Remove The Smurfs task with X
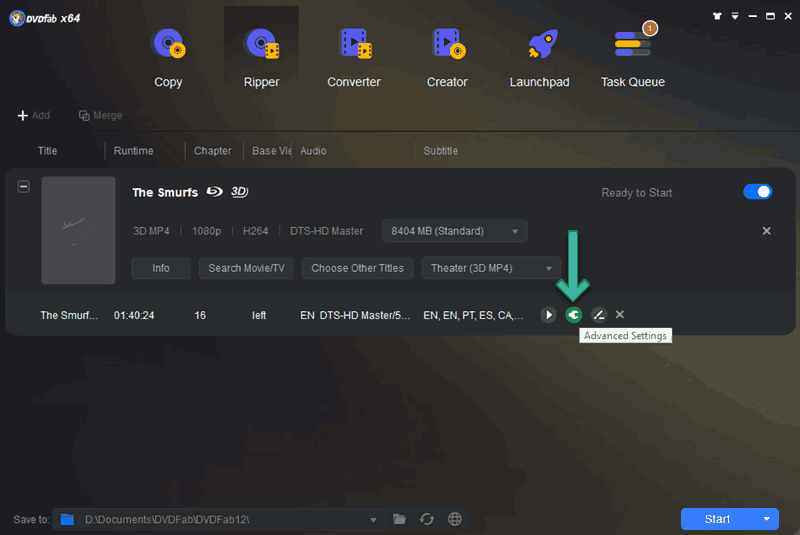This screenshot has height=535, width=800. (766, 231)
